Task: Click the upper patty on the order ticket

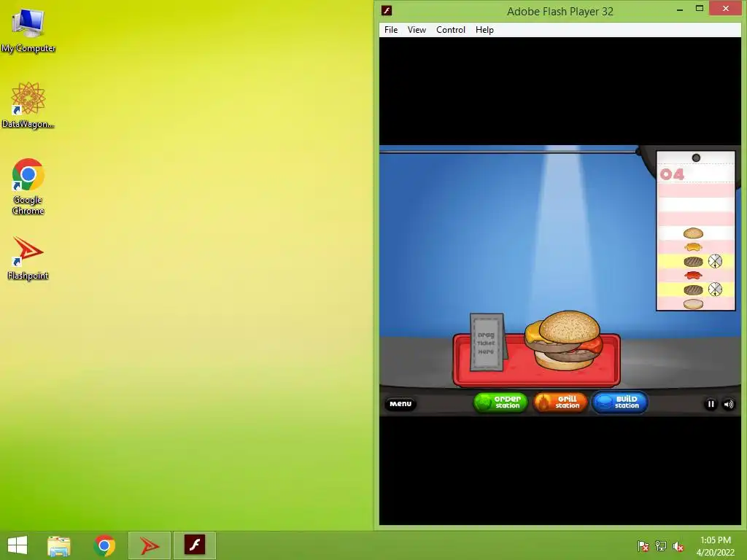Action: point(693,262)
